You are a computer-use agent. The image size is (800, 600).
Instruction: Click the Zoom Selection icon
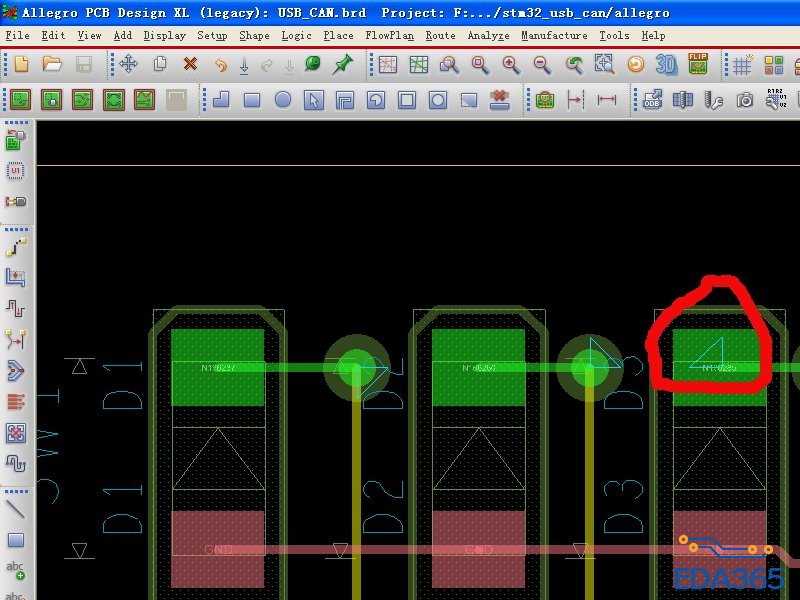click(604, 64)
